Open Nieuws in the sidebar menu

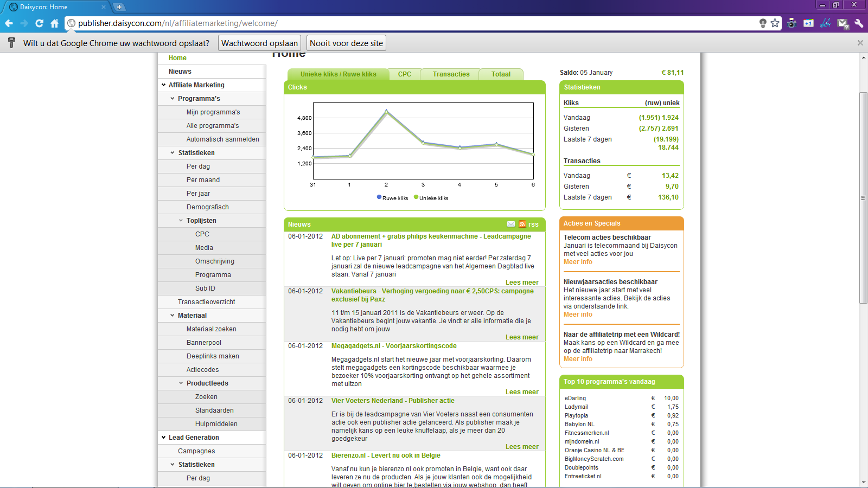180,72
